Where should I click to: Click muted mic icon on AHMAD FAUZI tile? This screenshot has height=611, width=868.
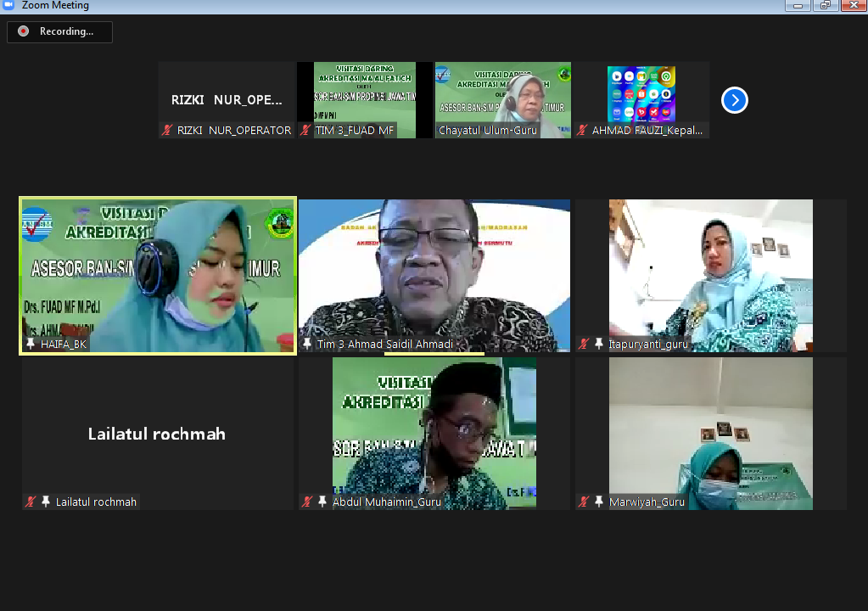point(583,131)
